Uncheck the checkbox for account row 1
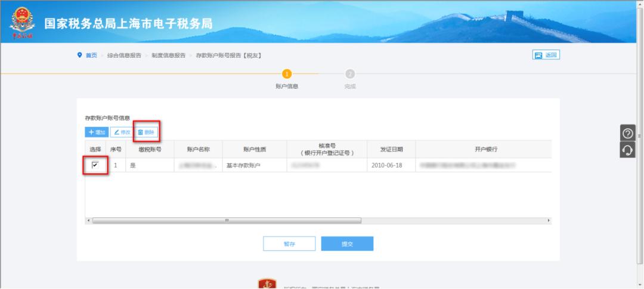The height and width of the screenshot is (289, 644). tap(95, 165)
